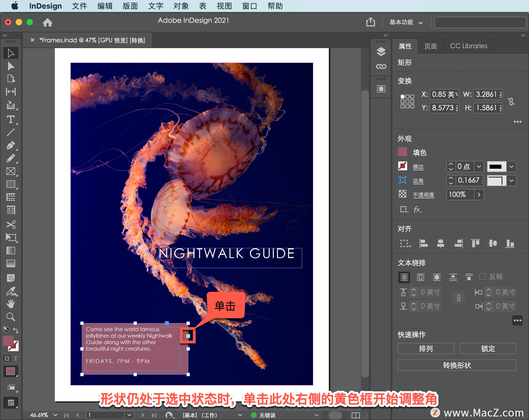Open preflight profile dropdown [基本] (工作)
The width and height of the screenshot is (529, 420).
pyautogui.click(x=240, y=415)
